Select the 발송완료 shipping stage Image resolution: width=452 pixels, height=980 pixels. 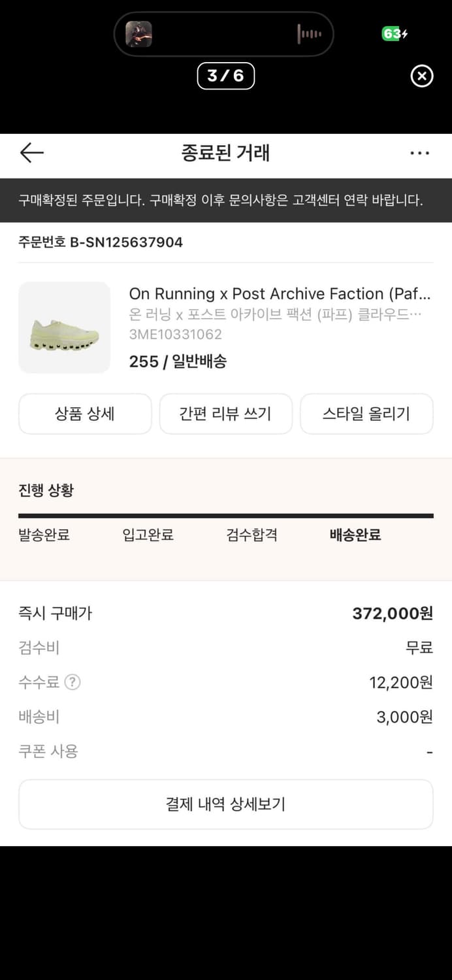(44, 534)
